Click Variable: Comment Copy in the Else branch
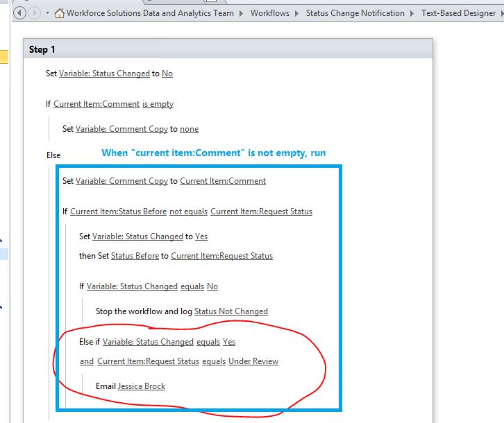This screenshot has height=423, width=504. pos(121,181)
